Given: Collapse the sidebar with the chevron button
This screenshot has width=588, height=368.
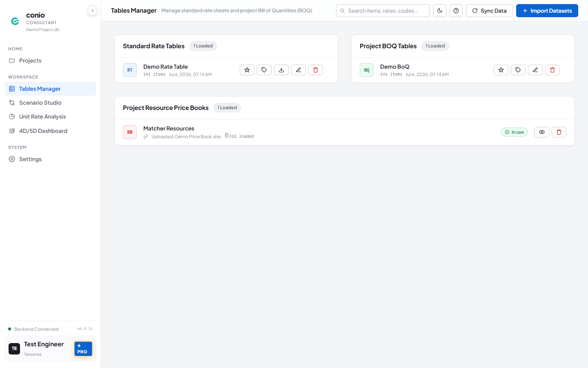Looking at the screenshot, I should tap(93, 11).
